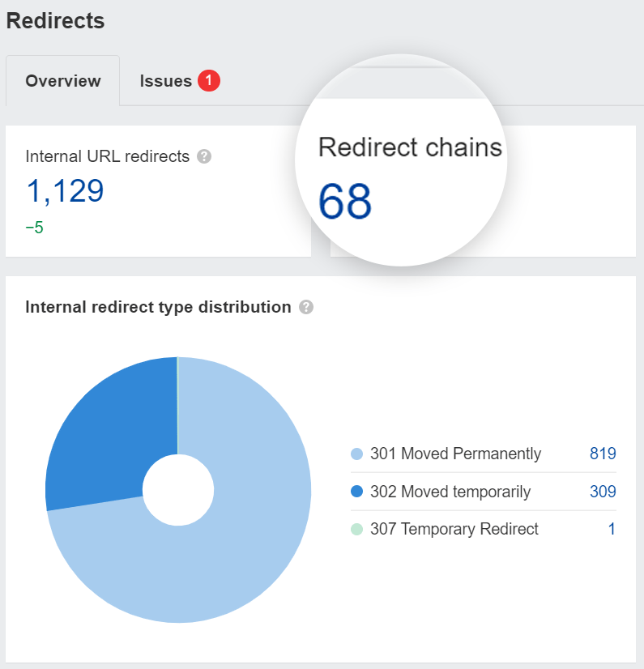Open the 1,129 internal URL redirects report

point(65,192)
